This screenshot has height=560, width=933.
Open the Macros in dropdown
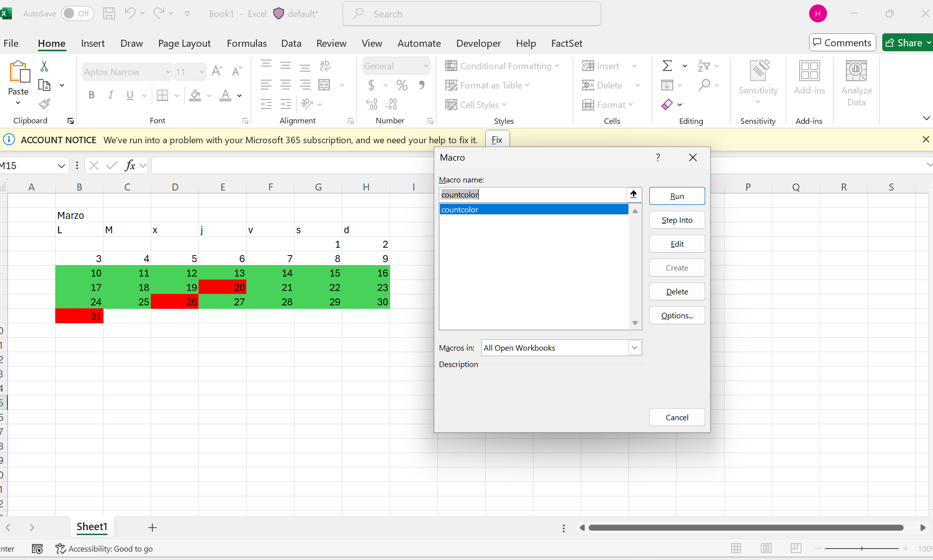[x=634, y=348]
